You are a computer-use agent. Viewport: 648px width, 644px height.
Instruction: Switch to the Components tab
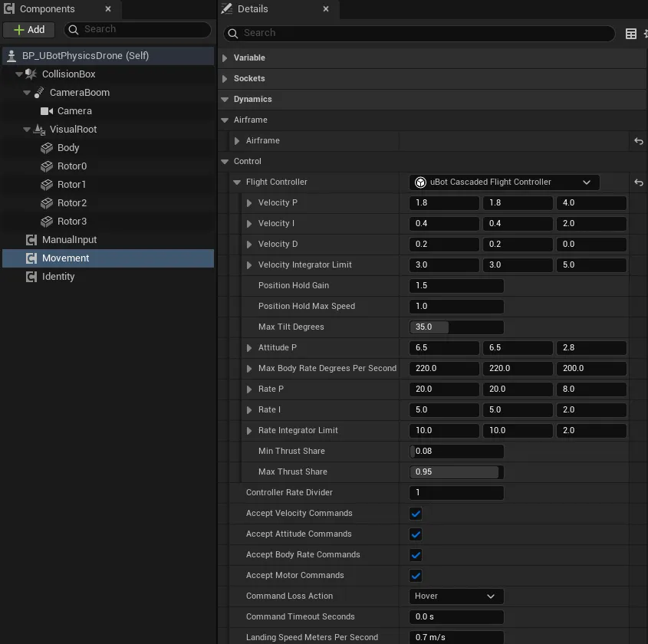tap(47, 8)
